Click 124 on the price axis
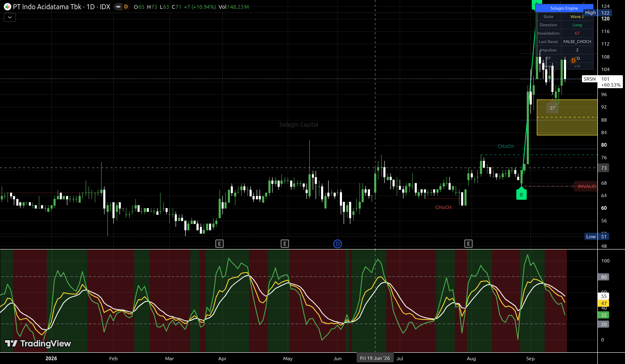 (x=605, y=6)
